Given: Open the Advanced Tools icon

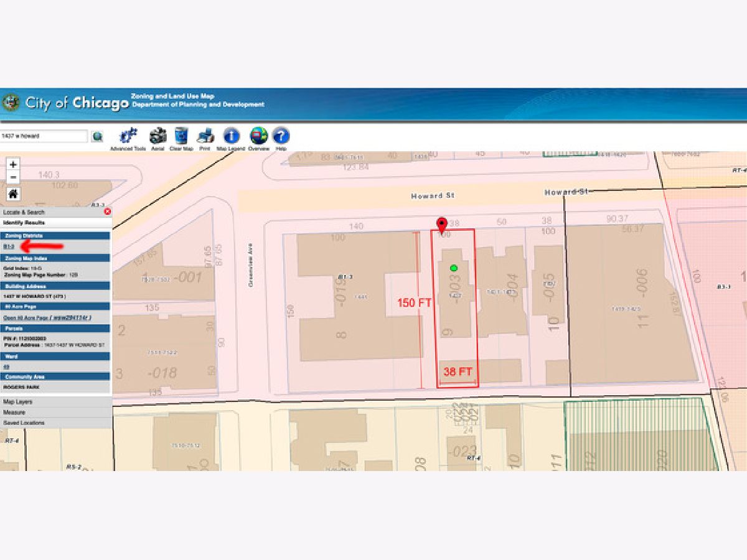Looking at the screenshot, I should click(128, 136).
